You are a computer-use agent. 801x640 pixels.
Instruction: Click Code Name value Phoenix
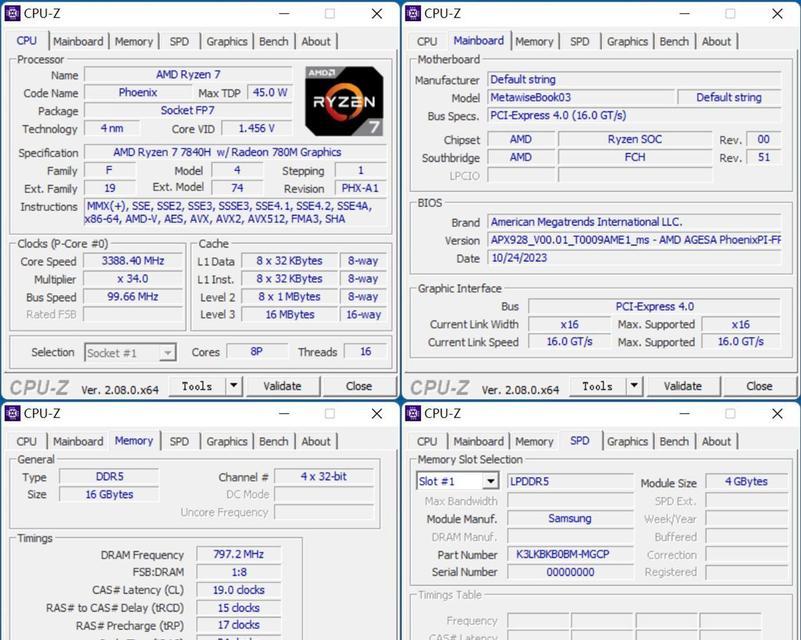coord(138,92)
